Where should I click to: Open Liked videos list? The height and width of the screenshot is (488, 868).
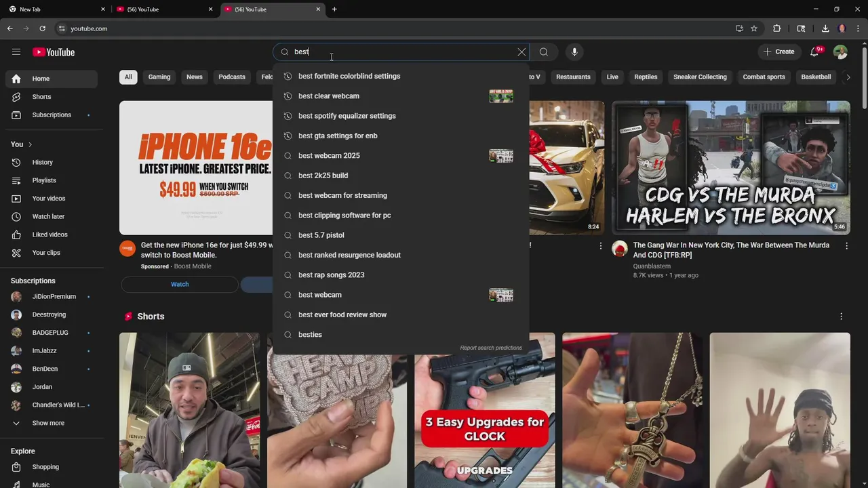click(x=52, y=235)
